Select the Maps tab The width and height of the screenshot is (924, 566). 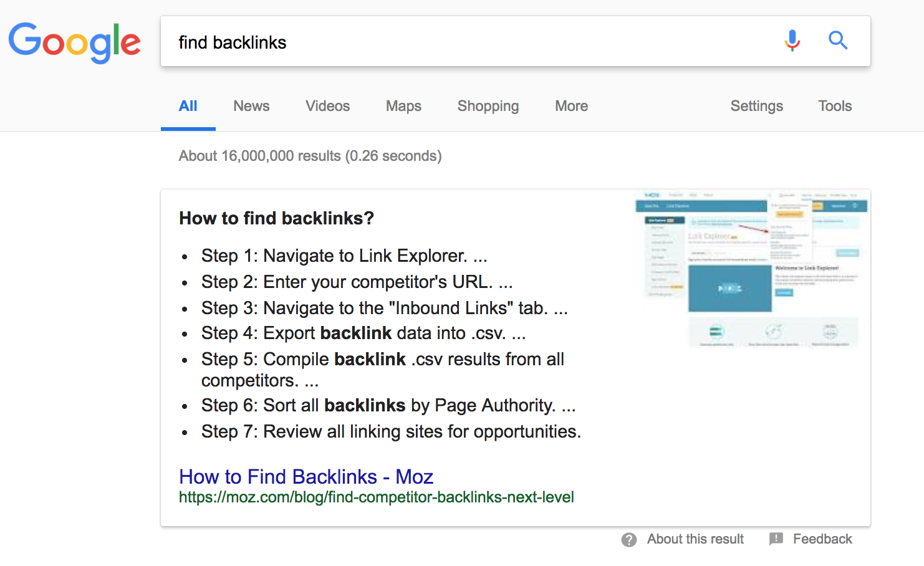pos(403,106)
